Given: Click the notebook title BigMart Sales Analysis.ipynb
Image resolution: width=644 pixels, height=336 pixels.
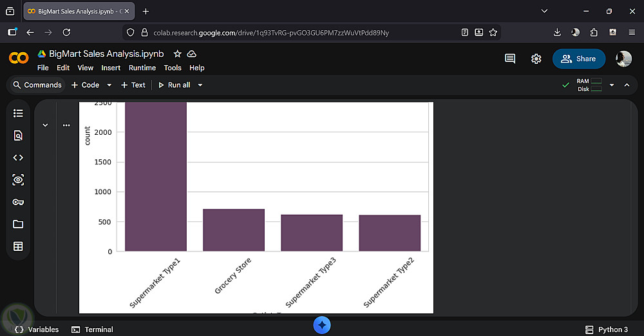Looking at the screenshot, I should [x=106, y=54].
